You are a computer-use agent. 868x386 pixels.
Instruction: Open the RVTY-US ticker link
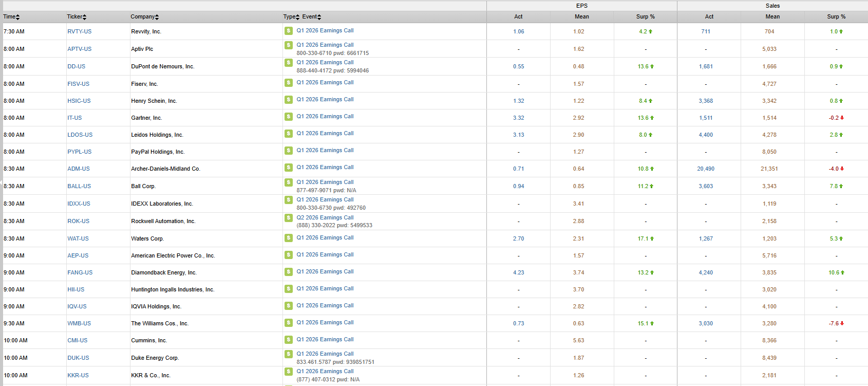[79, 31]
